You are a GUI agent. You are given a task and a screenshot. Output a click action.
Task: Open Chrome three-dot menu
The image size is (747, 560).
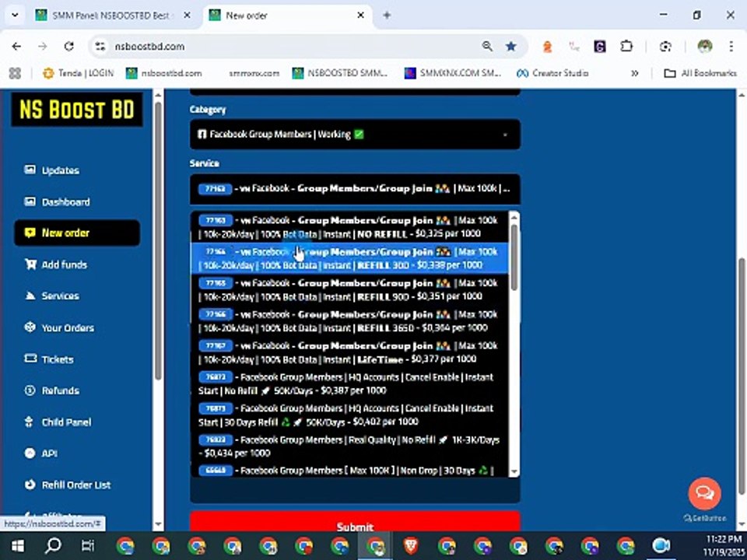click(x=731, y=46)
